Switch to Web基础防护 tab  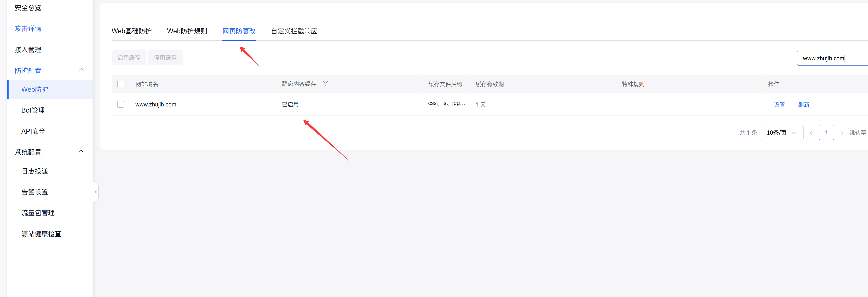[x=131, y=31]
